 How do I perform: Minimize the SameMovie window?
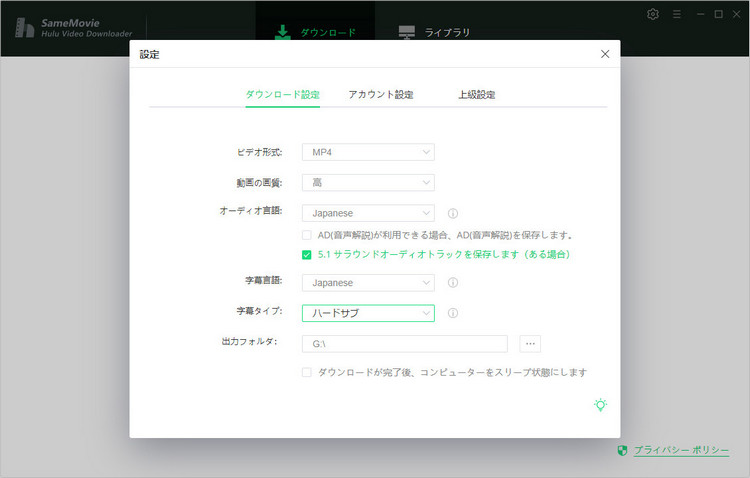pos(701,14)
